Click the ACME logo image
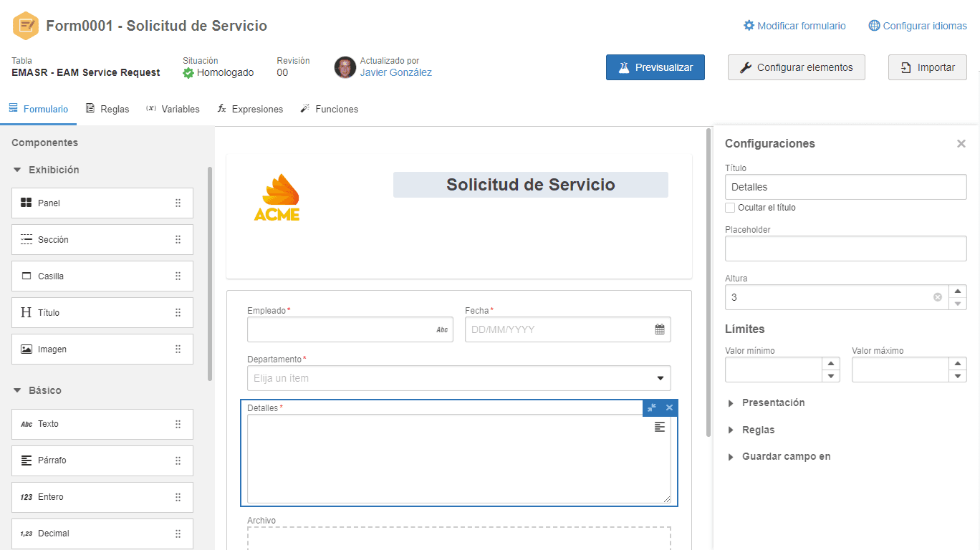 click(277, 197)
